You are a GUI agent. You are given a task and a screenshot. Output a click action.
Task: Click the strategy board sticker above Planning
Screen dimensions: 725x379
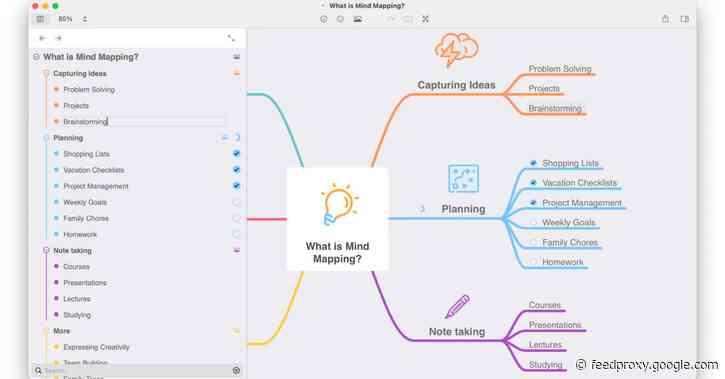click(x=463, y=178)
